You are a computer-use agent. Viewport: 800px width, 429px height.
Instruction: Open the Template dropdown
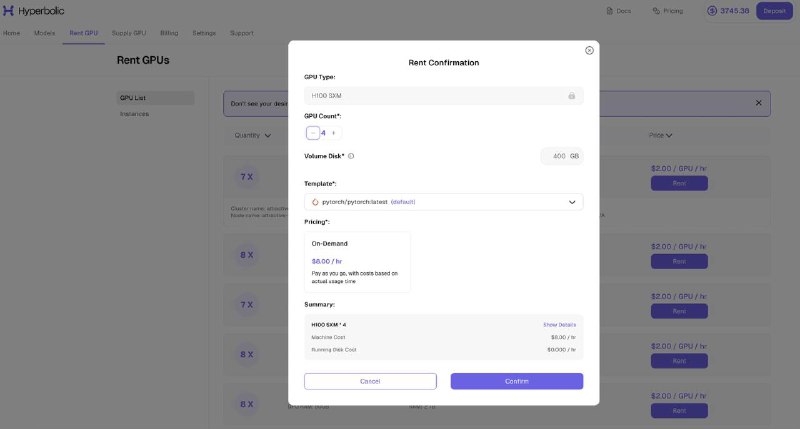pos(444,202)
